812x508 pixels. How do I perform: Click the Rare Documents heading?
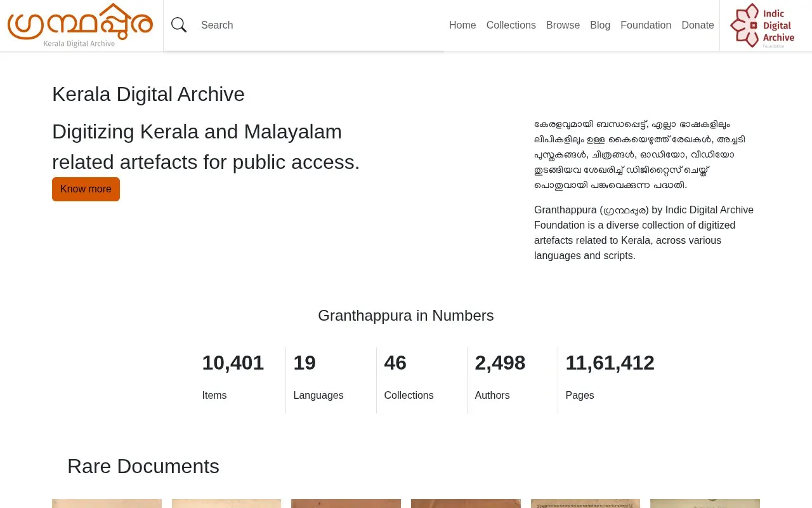[143, 466]
